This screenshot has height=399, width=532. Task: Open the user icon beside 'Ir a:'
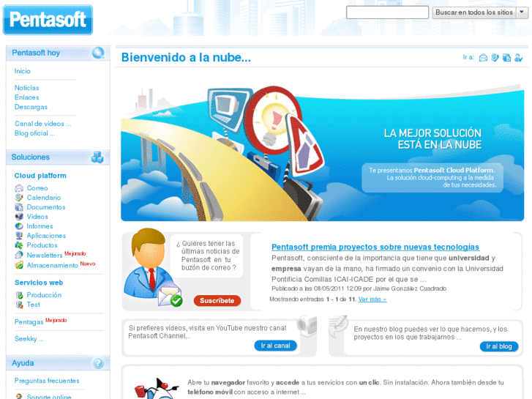tap(518, 58)
